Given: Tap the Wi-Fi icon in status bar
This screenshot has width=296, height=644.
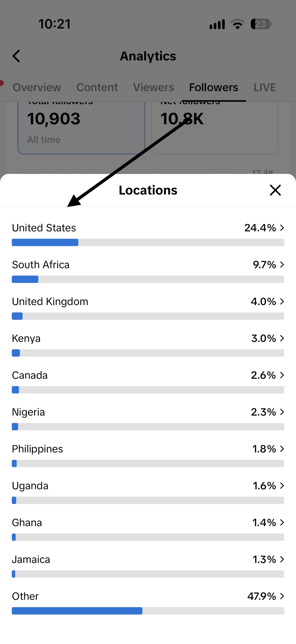Looking at the screenshot, I should pos(237,24).
